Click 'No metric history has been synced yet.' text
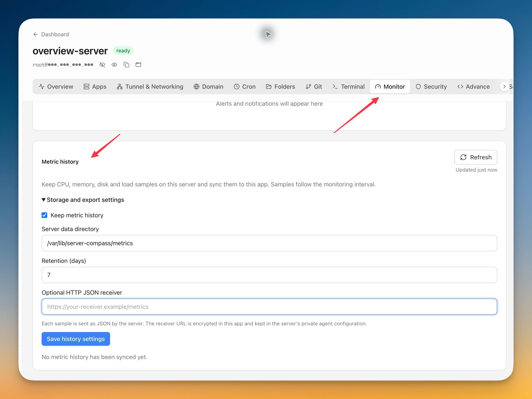 point(95,357)
